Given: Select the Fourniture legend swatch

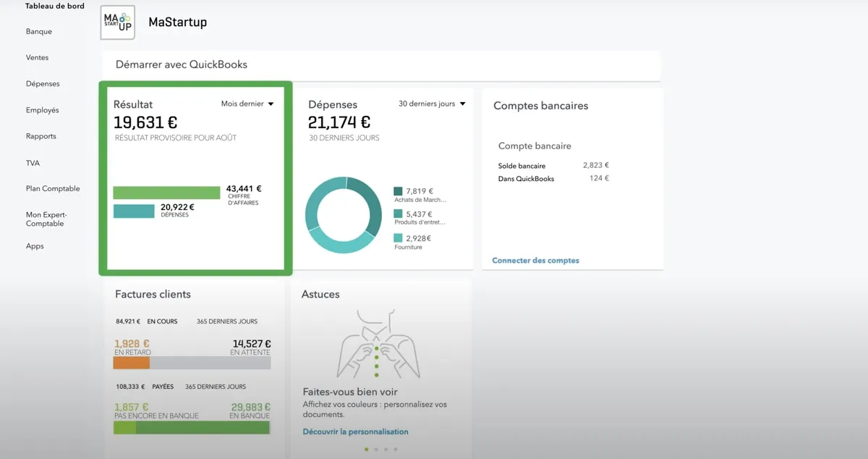Looking at the screenshot, I should [398, 238].
